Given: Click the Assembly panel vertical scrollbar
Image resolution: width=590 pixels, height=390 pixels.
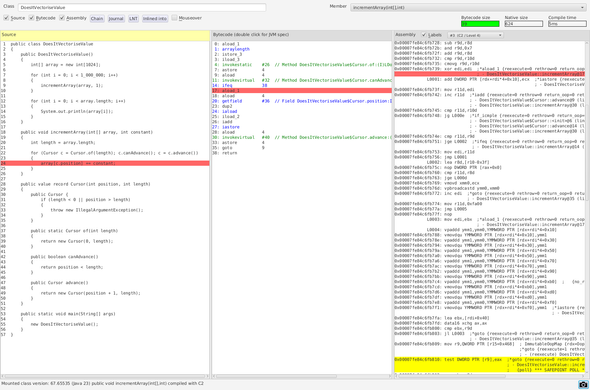Looking at the screenshot, I should click(587, 207).
